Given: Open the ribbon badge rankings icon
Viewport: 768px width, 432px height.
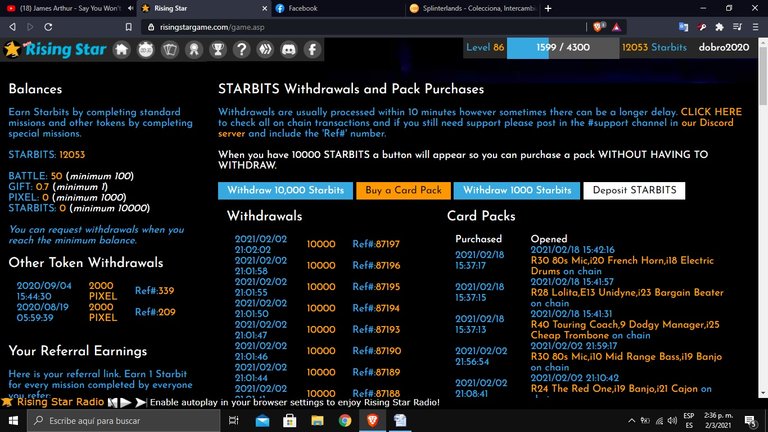Looking at the screenshot, I should (194, 49).
